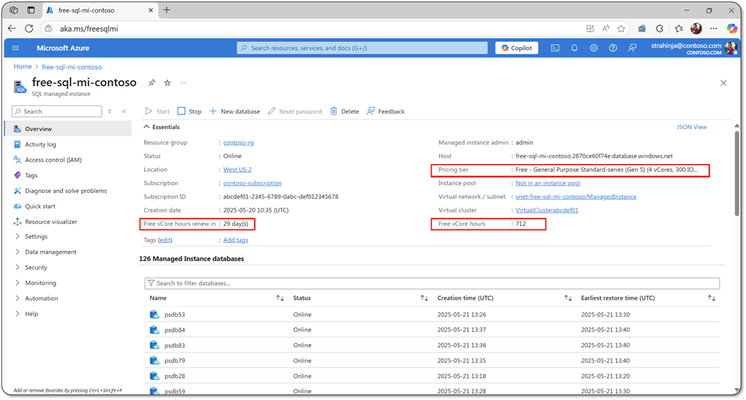
Task: Click Home breadcrumb link
Action: click(x=22, y=67)
